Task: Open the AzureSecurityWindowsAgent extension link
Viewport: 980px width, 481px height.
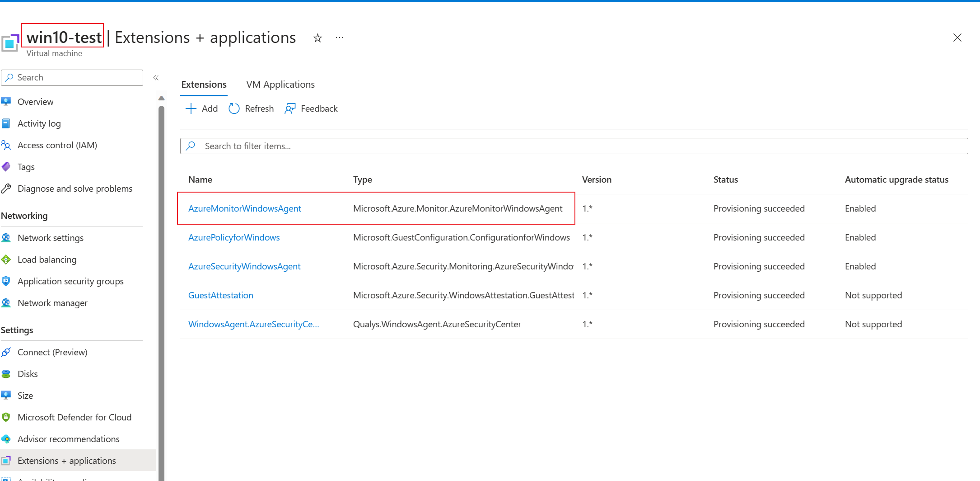Action: (244, 266)
